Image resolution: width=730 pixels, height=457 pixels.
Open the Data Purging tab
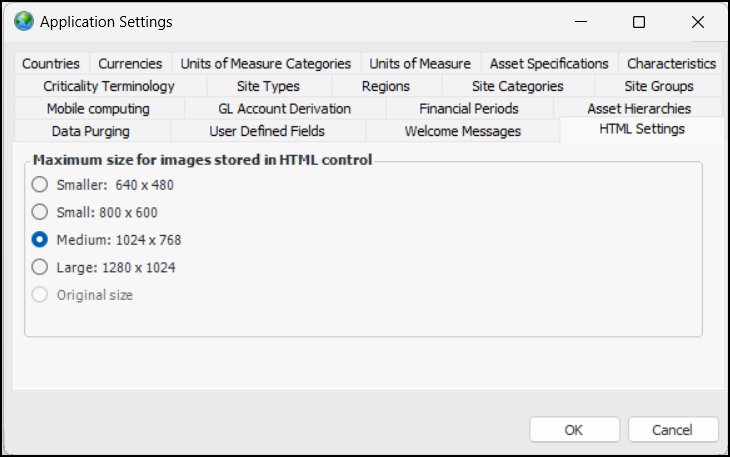click(90, 131)
